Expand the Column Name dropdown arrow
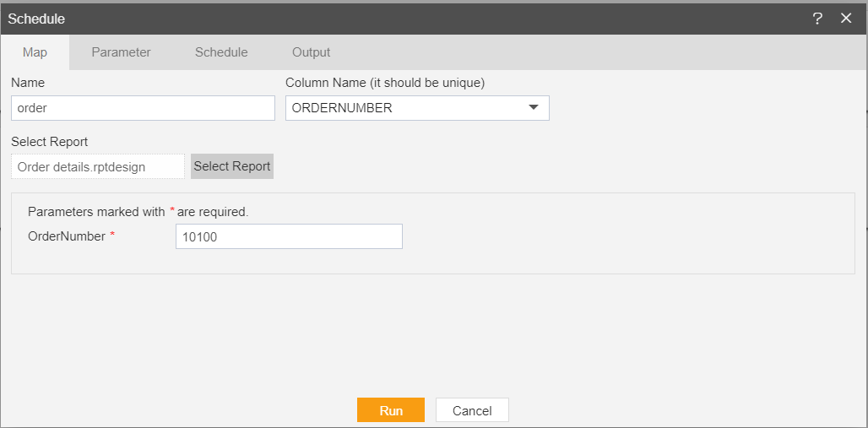Screen dimensions: 868x428 534,107
